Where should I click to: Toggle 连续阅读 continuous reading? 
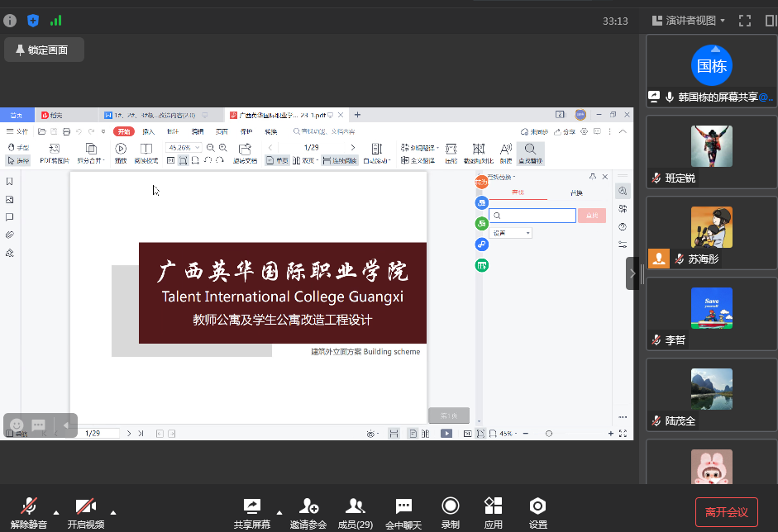click(340, 160)
